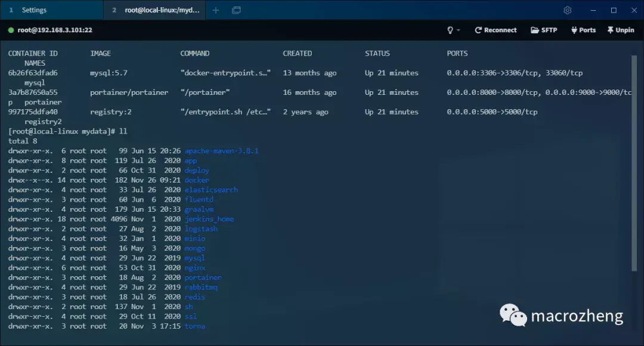Click the CONTAINER ID column header
The width and height of the screenshot is (644, 346).
[33, 54]
